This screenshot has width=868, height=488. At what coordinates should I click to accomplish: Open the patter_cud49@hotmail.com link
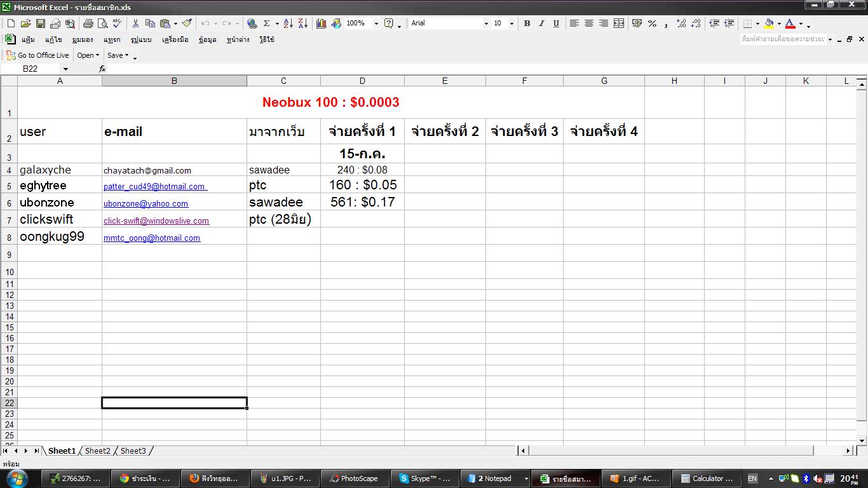pos(155,186)
